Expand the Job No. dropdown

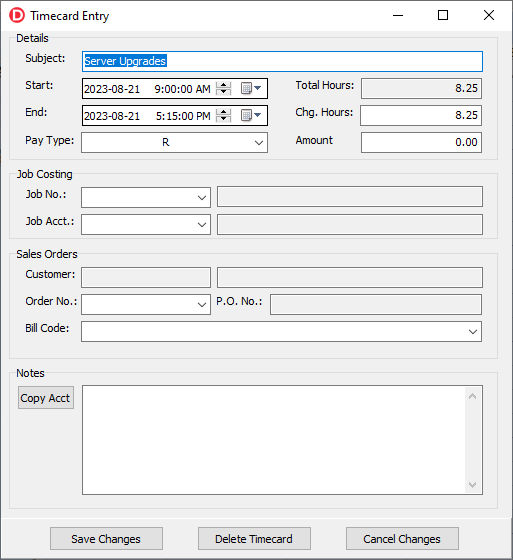click(x=202, y=198)
